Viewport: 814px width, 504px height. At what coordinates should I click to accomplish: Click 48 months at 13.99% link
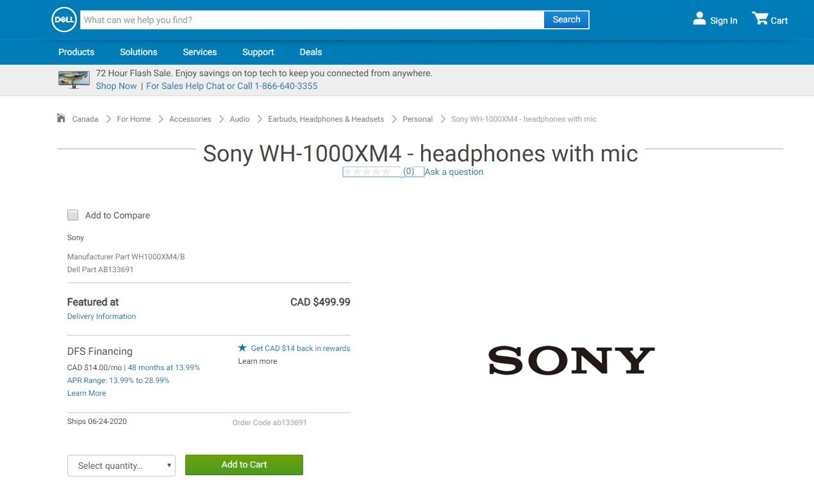click(x=164, y=368)
